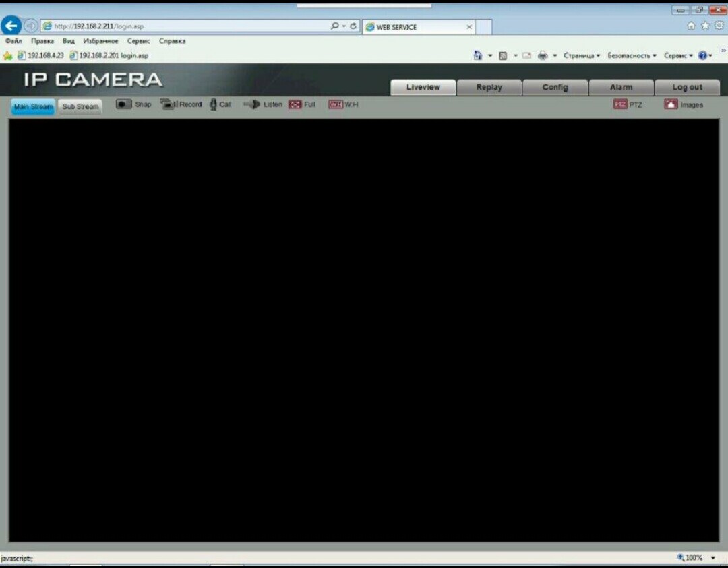The width and height of the screenshot is (728, 568).
Task: Open the PTZ control panel
Action: tap(620, 104)
